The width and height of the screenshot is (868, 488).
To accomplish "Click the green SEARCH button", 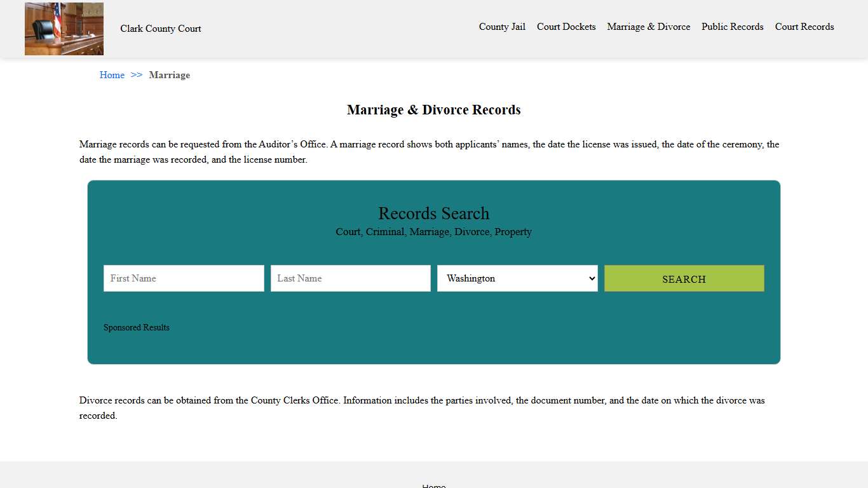I will pyautogui.click(x=684, y=278).
